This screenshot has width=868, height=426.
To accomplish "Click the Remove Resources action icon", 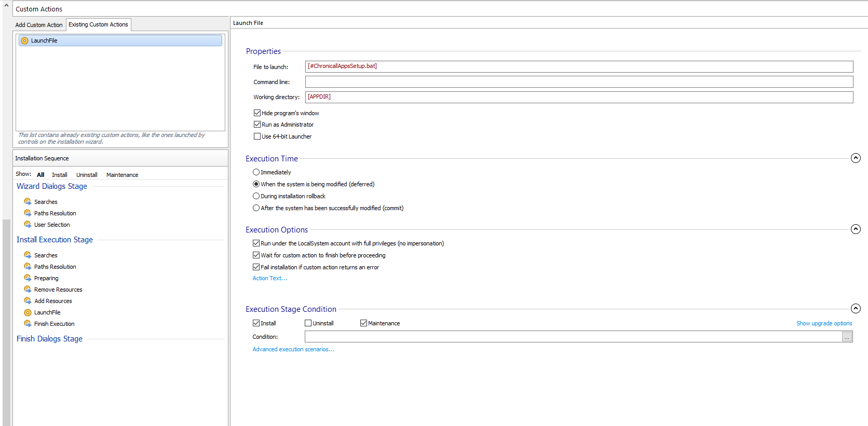I will pyautogui.click(x=28, y=289).
